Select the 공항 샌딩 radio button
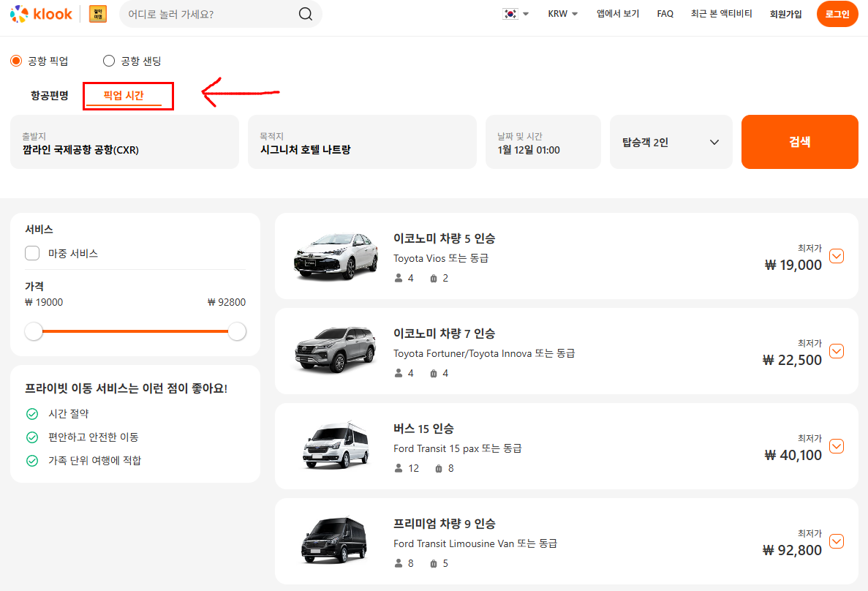The width and height of the screenshot is (868, 591). [x=109, y=61]
